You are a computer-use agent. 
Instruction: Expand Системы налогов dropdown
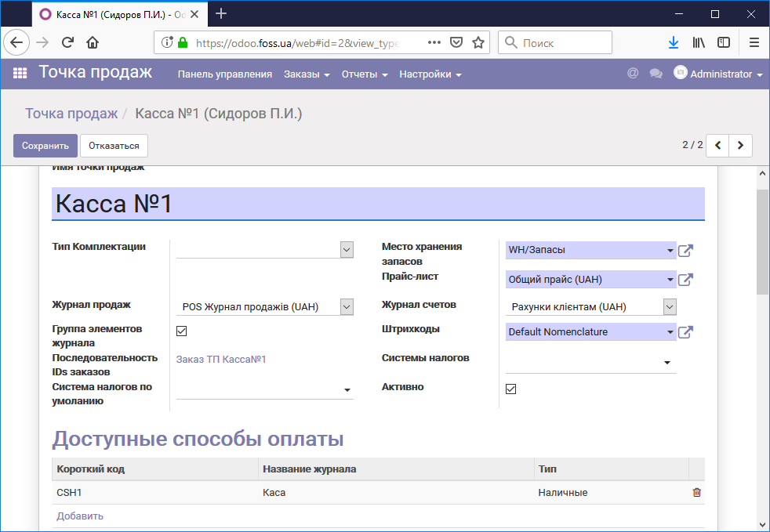coord(666,363)
